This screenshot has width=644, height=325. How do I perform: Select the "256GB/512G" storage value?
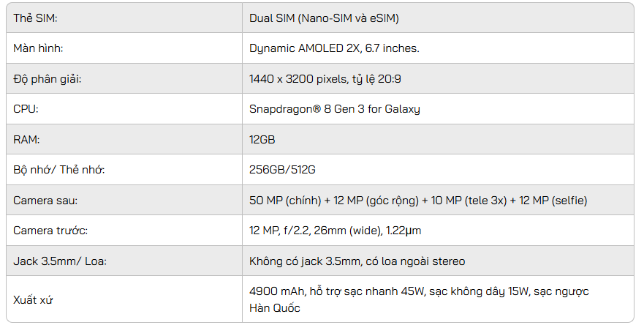coord(282,170)
